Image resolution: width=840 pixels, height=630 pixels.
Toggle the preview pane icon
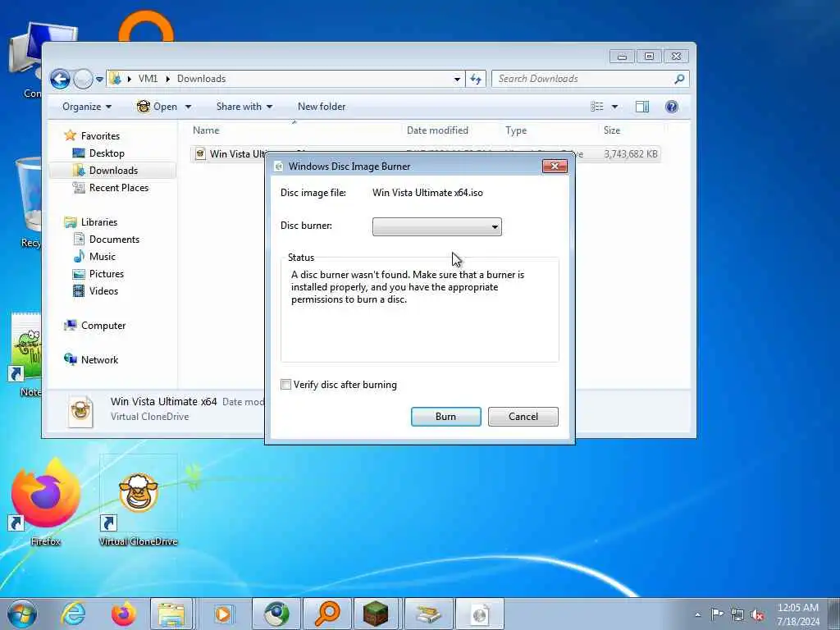point(641,107)
